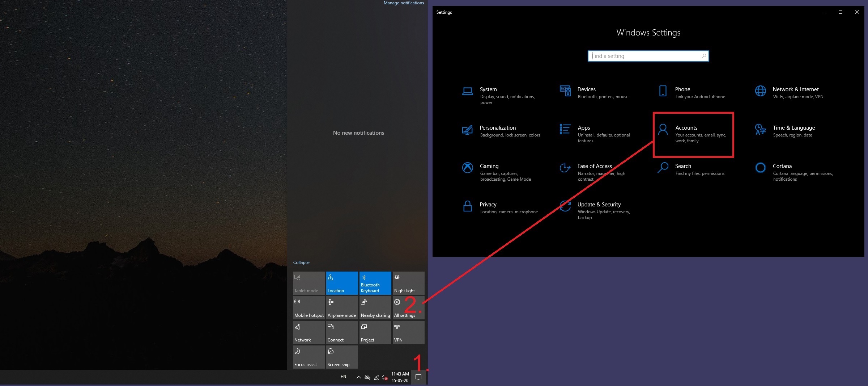Screen dimensions: 868x386
Task: Show hidden system tray icons
Action: pyautogui.click(x=358, y=377)
